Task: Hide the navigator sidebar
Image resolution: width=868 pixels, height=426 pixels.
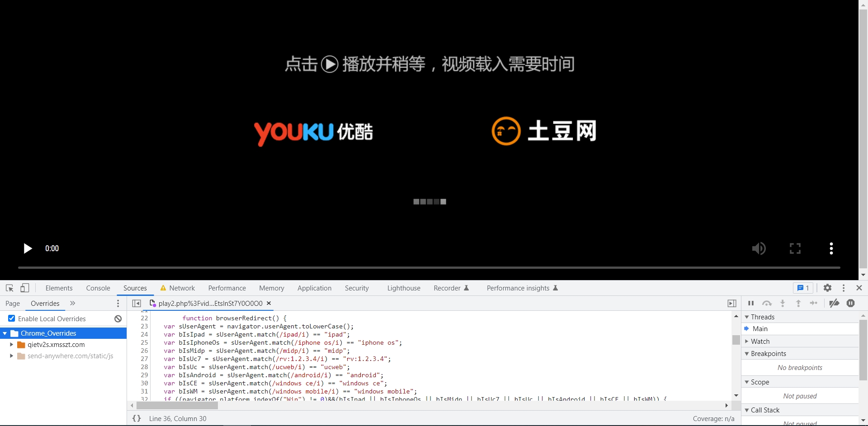Action: [x=137, y=304]
